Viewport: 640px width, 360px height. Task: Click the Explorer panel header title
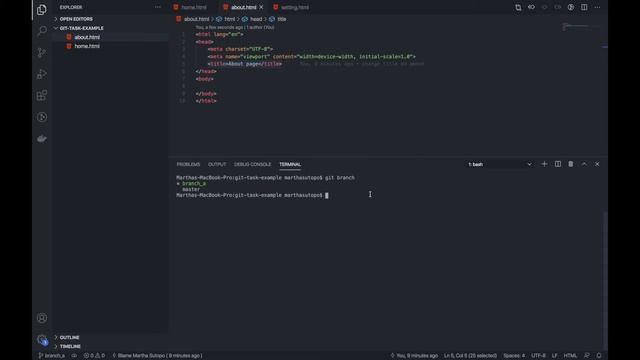pos(71,7)
